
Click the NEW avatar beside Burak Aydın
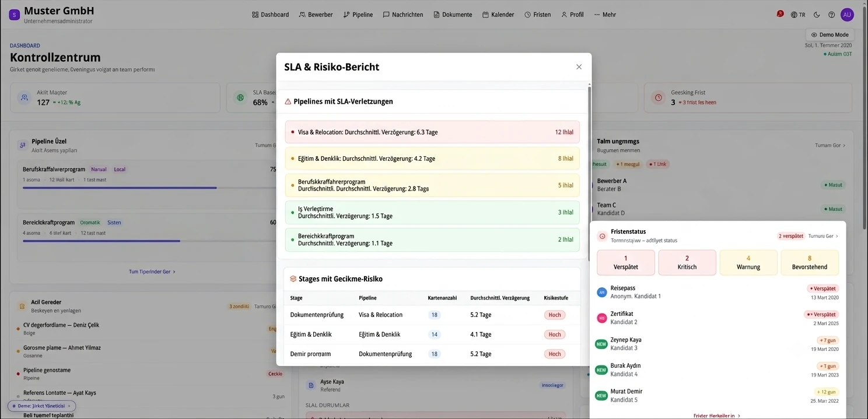(601, 370)
